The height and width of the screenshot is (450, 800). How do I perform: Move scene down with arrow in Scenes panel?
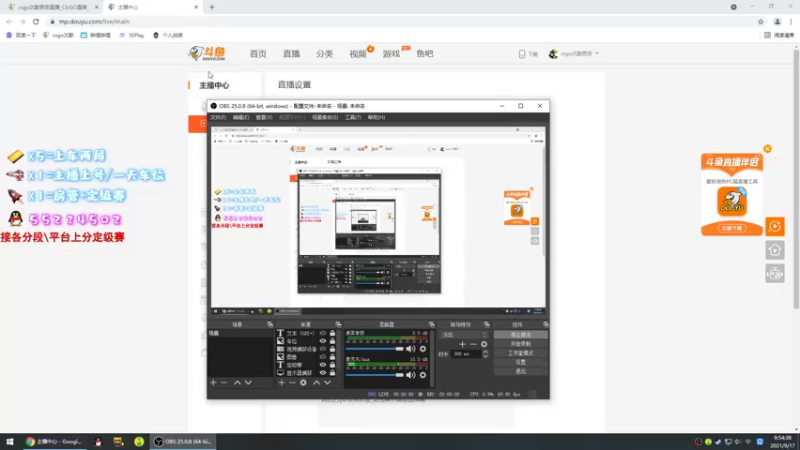(248, 383)
